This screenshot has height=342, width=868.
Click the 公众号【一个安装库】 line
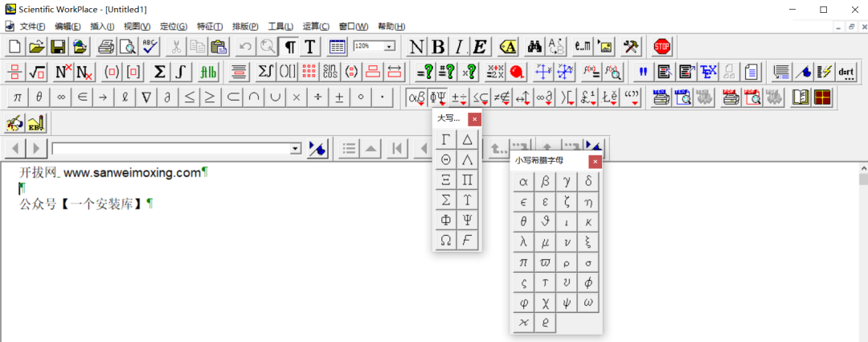tap(81, 204)
